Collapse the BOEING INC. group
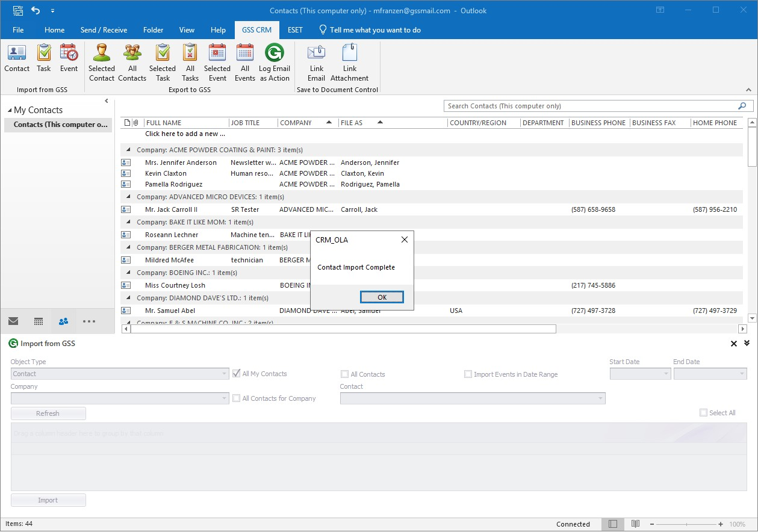 (128, 273)
